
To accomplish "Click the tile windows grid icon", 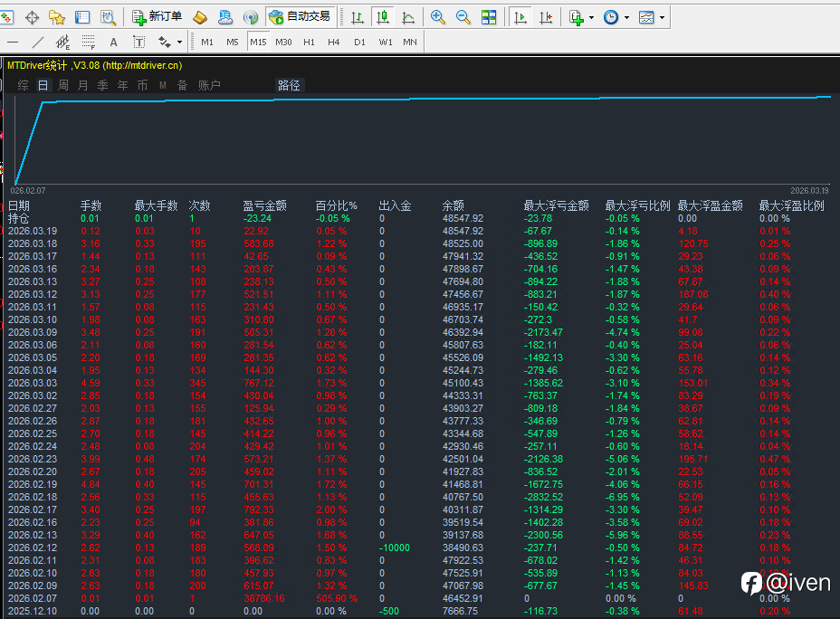I will [x=488, y=17].
